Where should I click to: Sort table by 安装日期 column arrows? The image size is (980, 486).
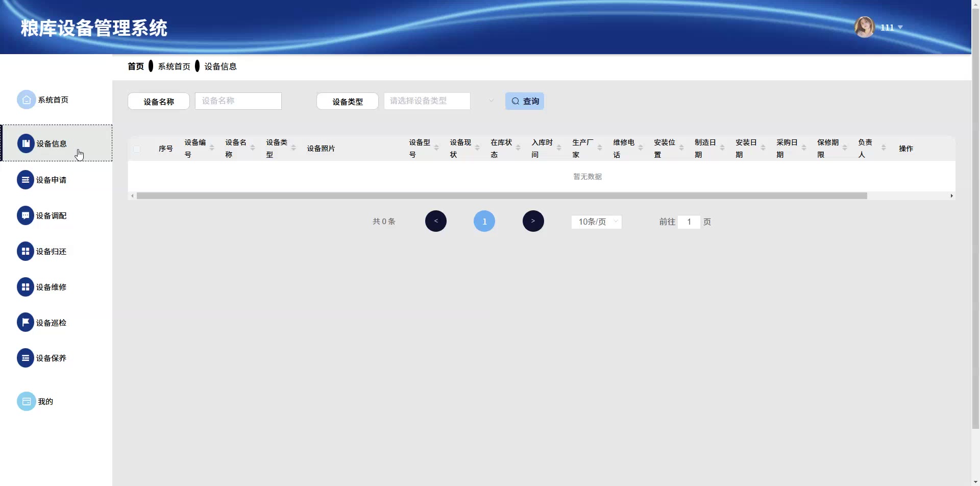pyautogui.click(x=763, y=148)
